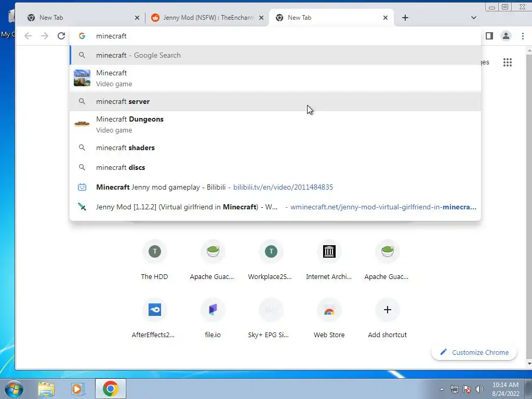The width and height of the screenshot is (532, 399).
Task: Open Sky+ EPG shortcut
Action: click(x=271, y=317)
